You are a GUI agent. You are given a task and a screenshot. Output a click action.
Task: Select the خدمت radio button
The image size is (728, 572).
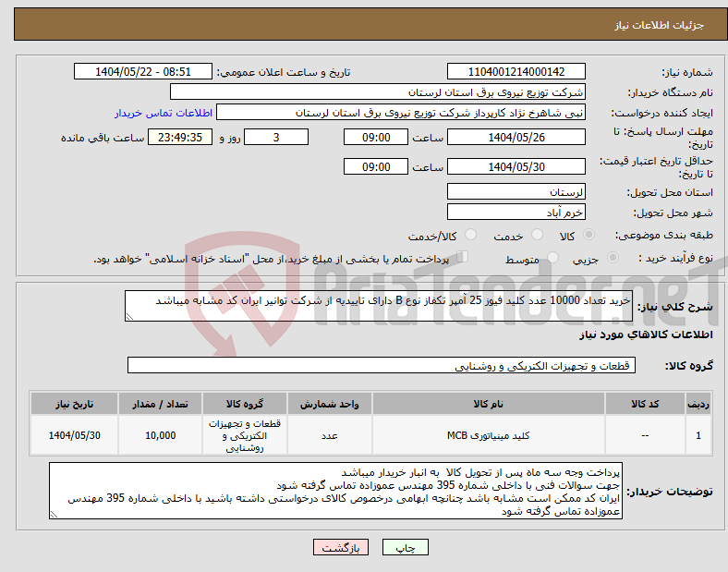[x=537, y=235]
